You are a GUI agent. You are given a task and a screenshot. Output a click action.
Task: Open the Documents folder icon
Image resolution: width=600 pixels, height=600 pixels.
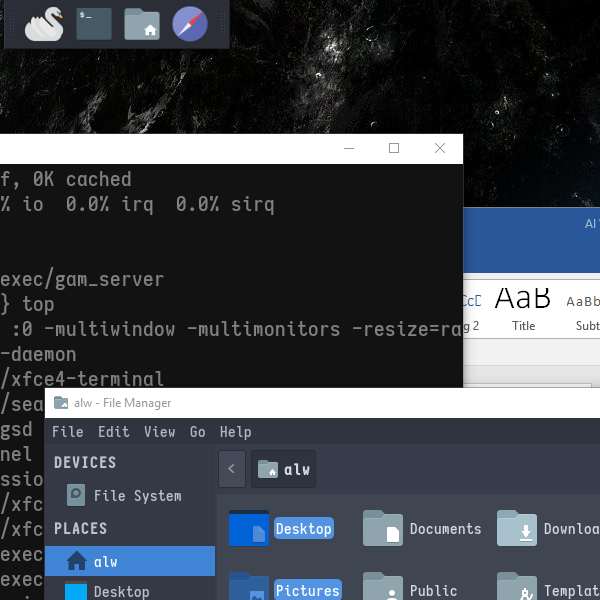[382, 528]
